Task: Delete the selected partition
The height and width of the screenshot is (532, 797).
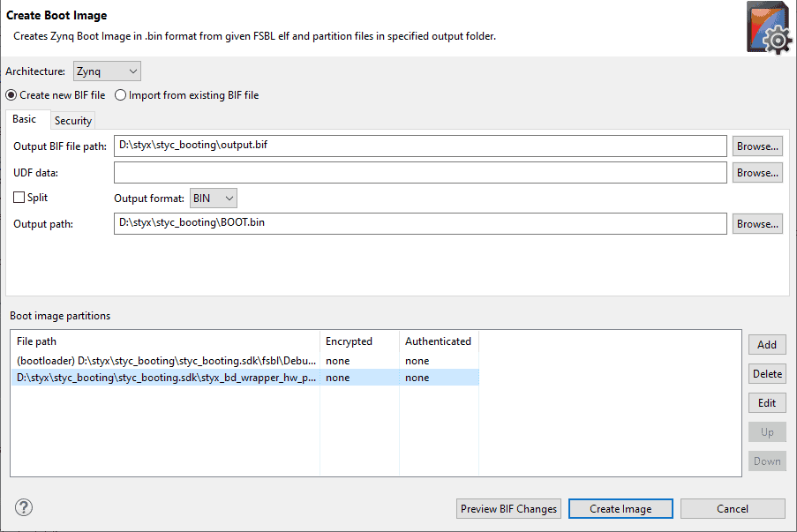Action: tap(766, 374)
